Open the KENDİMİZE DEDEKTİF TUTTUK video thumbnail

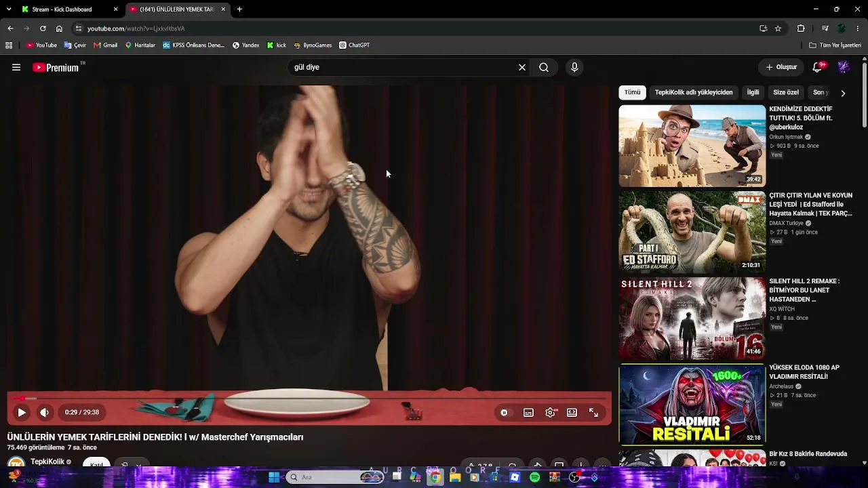(x=692, y=146)
